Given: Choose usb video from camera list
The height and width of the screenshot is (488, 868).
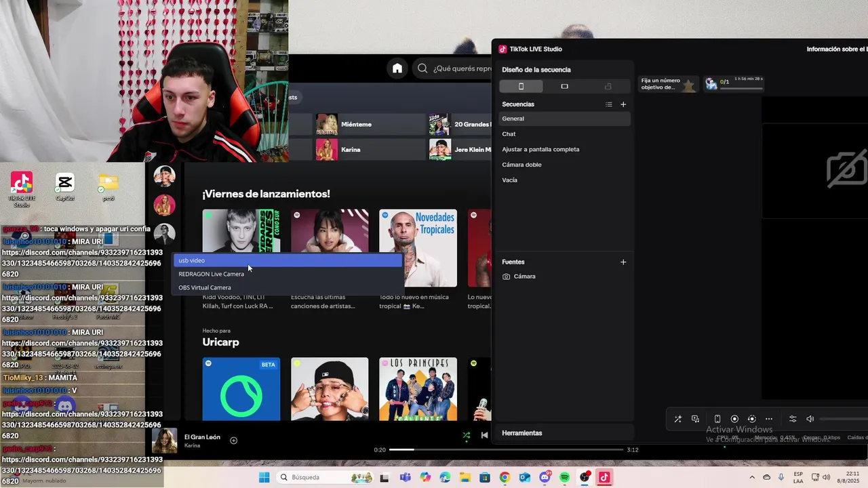Looking at the screenshot, I should (x=288, y=260).
